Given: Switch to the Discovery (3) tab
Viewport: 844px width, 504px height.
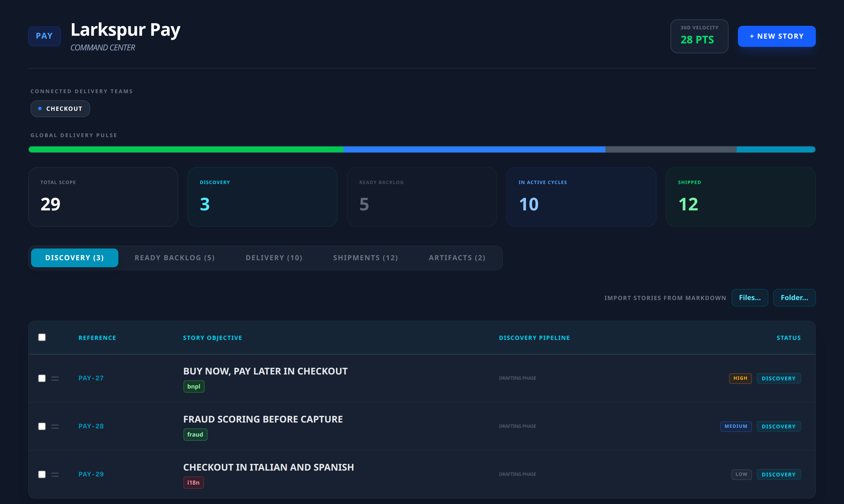Looking at the screenshot, I should click(75, 258).
